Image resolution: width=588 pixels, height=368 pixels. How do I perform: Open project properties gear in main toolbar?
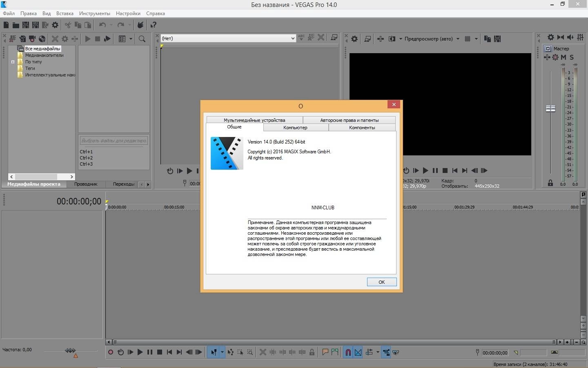coord(55,25)
